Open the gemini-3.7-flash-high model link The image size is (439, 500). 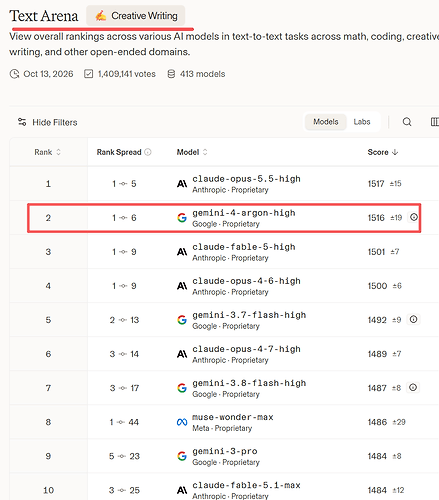(249, 315)
